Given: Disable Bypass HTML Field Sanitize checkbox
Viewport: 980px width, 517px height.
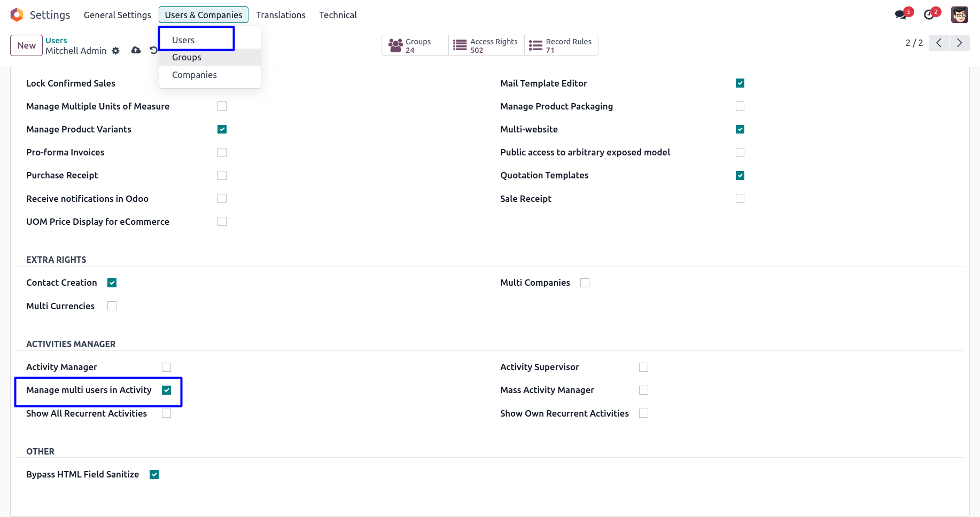Looking at the screenshot, I should [x=154, y=475].
